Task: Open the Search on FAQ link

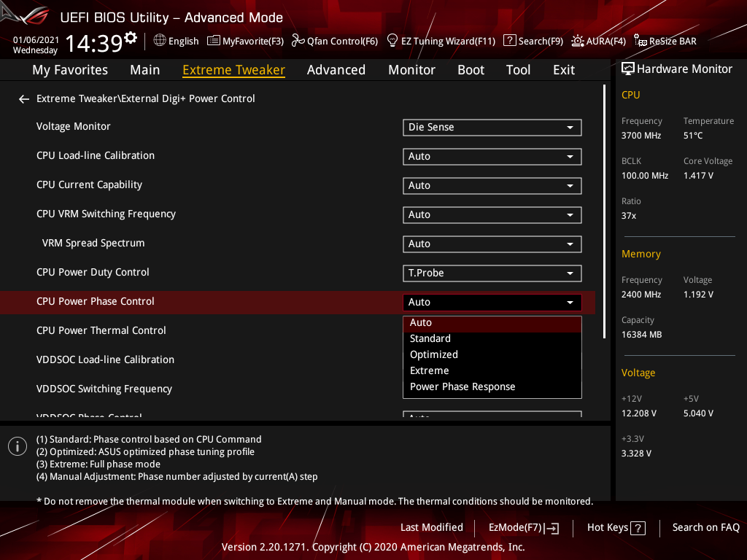Action: click(706, 528)
